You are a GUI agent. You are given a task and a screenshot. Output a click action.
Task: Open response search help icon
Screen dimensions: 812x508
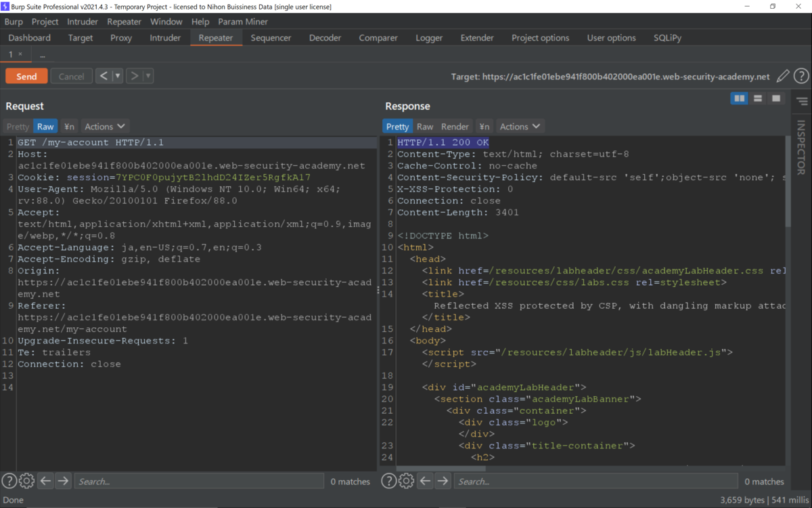(x=388, y=481)
